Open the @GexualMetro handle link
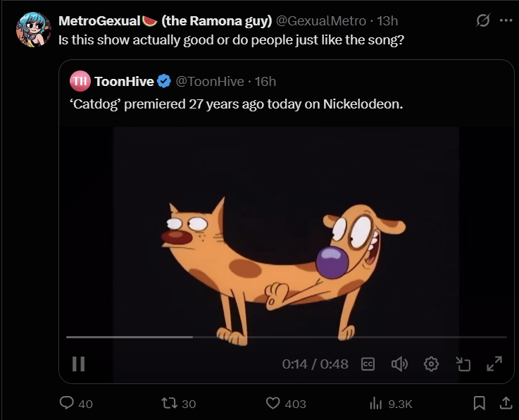 316,20
